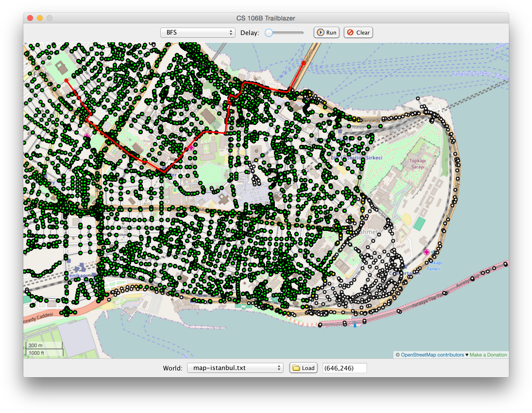Select map-istanbul.txt from world dropdown
The height and width of the screenshot is (413, 532).
235,368
